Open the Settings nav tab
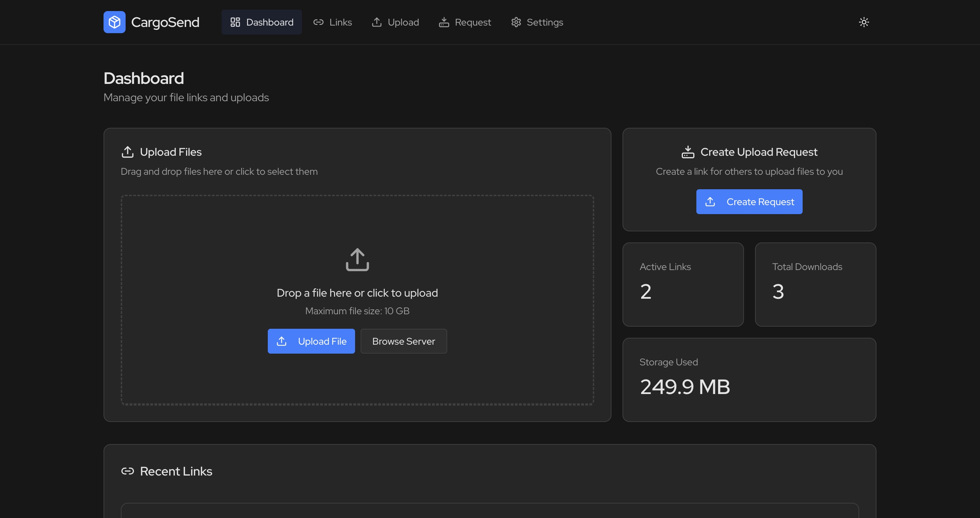The width and height of the screenshot is (980, 518). [537, 22]
